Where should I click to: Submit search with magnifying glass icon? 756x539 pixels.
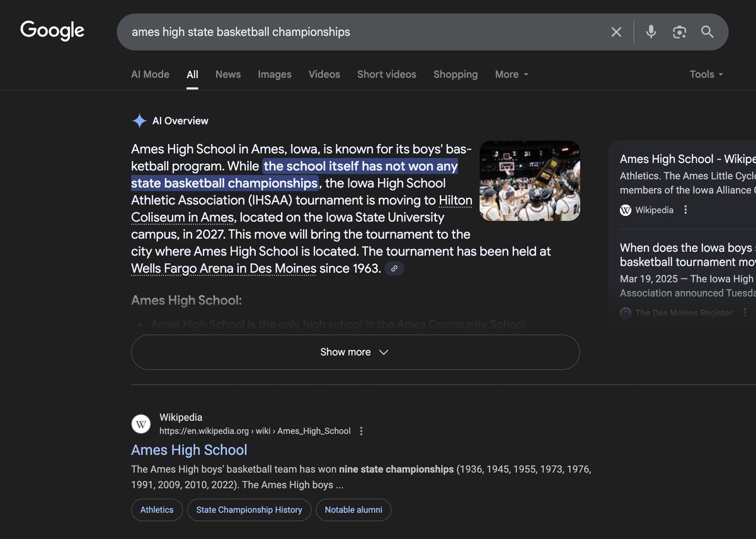point(707,32)
